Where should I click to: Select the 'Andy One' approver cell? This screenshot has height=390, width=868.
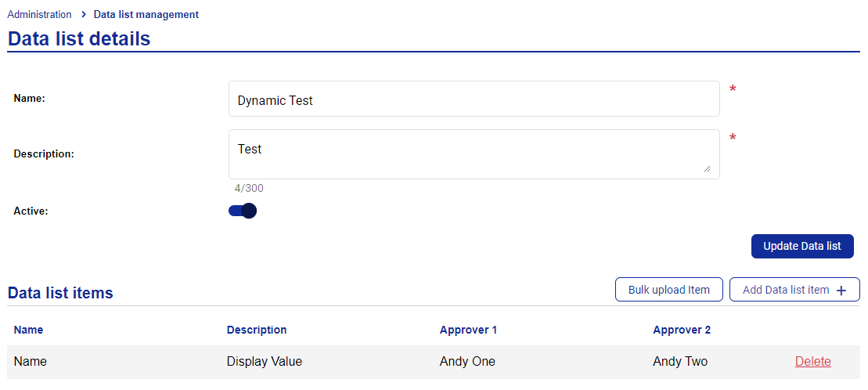tap(467, 362)
